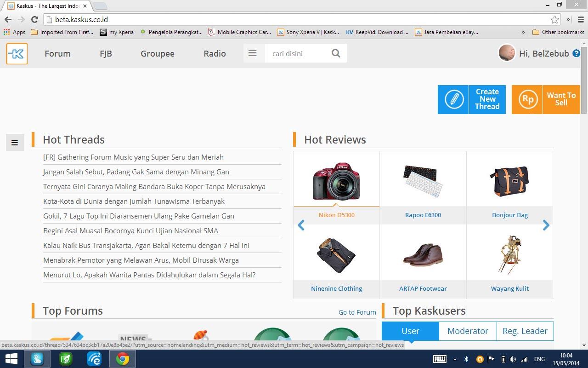Click the magnifier search icon
Viewport: 588px width, 368px height.
click(x=336, y=53)
